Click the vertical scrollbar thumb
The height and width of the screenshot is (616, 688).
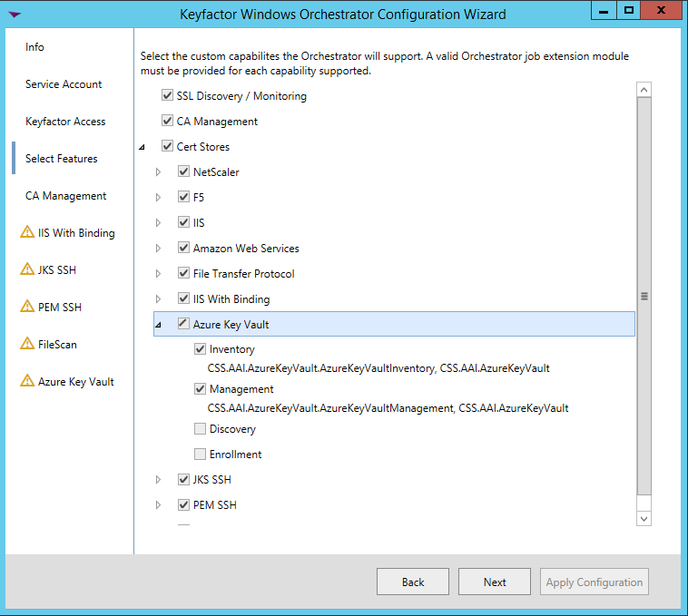point(644,297)
